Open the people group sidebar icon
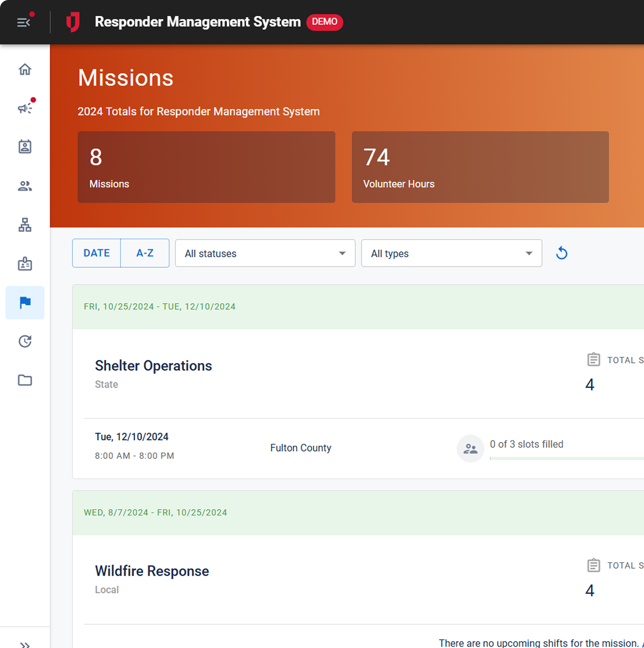This screenshot has height=648, width=644. [25, 186]
